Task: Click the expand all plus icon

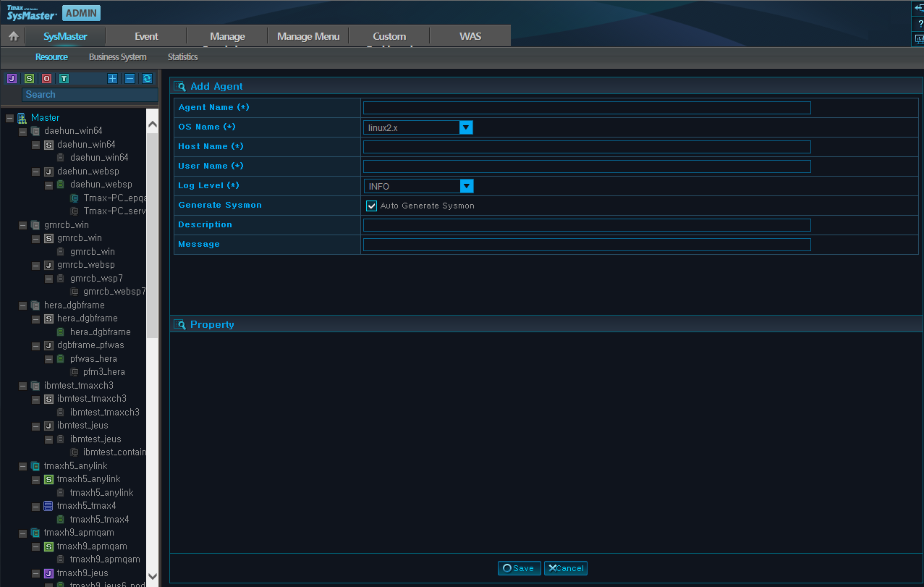Action: (112, 79)
